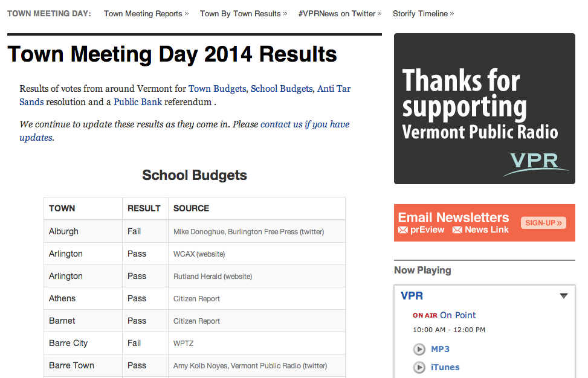588x378 pixels.
Task: Jump to Town Budgets section
Action: (x=217, y=89)
